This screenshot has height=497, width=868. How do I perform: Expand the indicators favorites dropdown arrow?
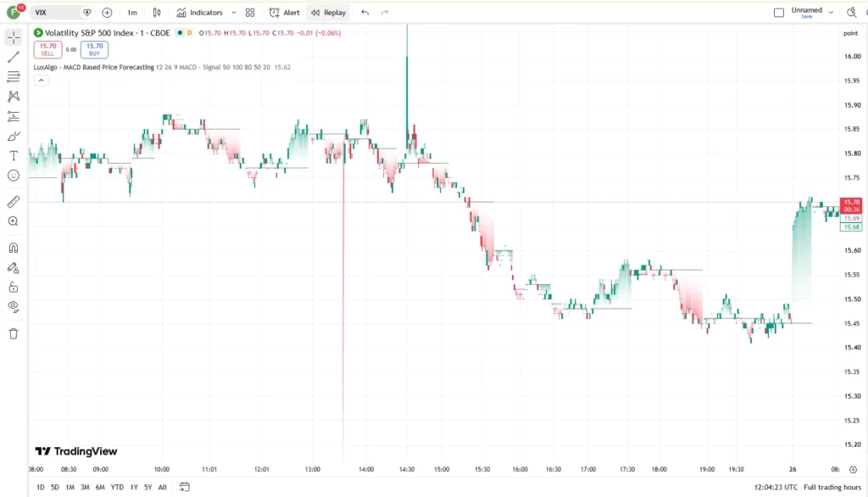pos(234,12)
